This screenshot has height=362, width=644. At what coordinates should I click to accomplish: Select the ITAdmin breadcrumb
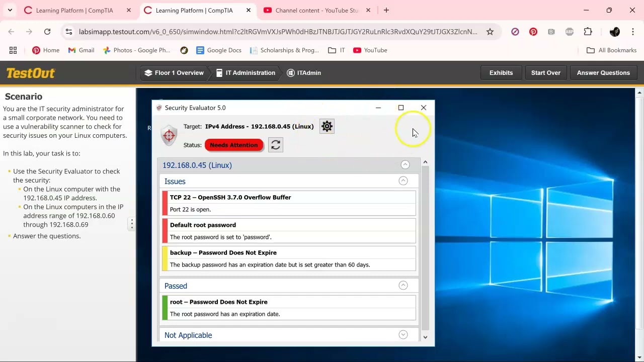click(x=304, y=73)
